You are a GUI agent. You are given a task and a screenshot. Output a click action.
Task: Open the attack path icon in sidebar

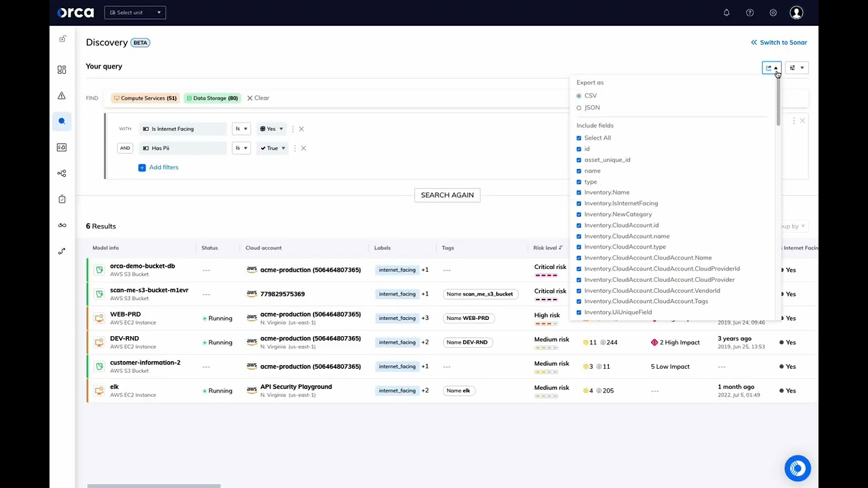(x=62, y=251)
